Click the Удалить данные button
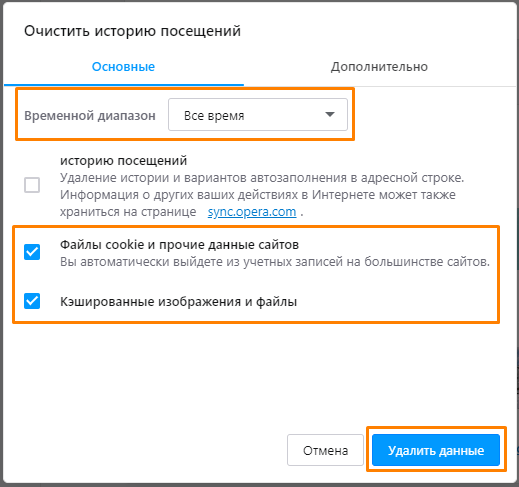Image resolution: width=519 pixels, height=487 pixels. [436, 450]
